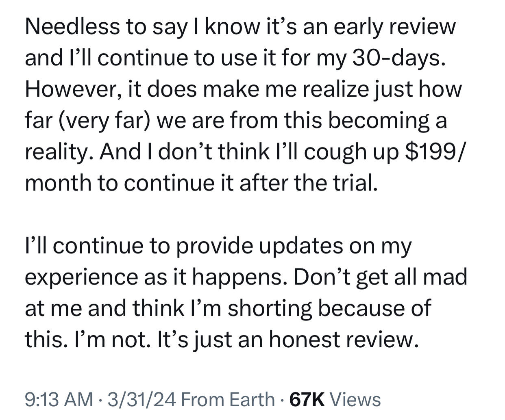The image size is (505, 420).
Task: Click the $199/ price text
Action: pos(435,152)
